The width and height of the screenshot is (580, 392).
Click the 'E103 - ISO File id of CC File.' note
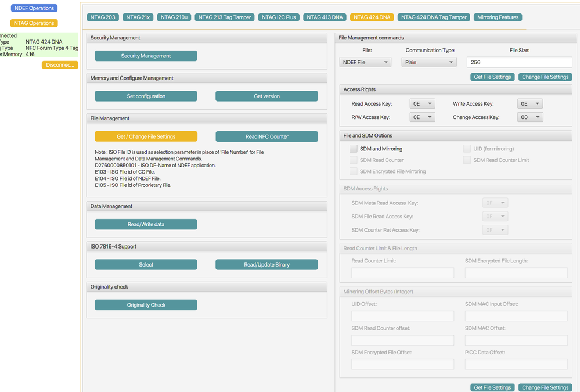click(x=125, y=172)
